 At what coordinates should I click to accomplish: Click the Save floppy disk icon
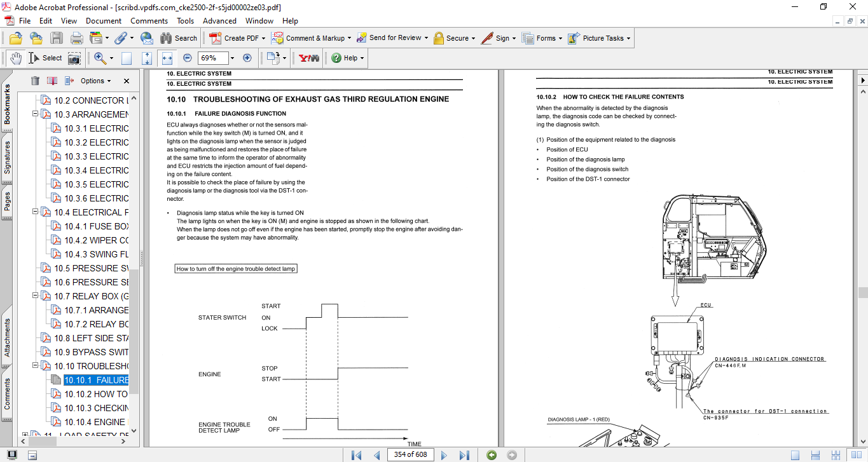coord(57,38)
